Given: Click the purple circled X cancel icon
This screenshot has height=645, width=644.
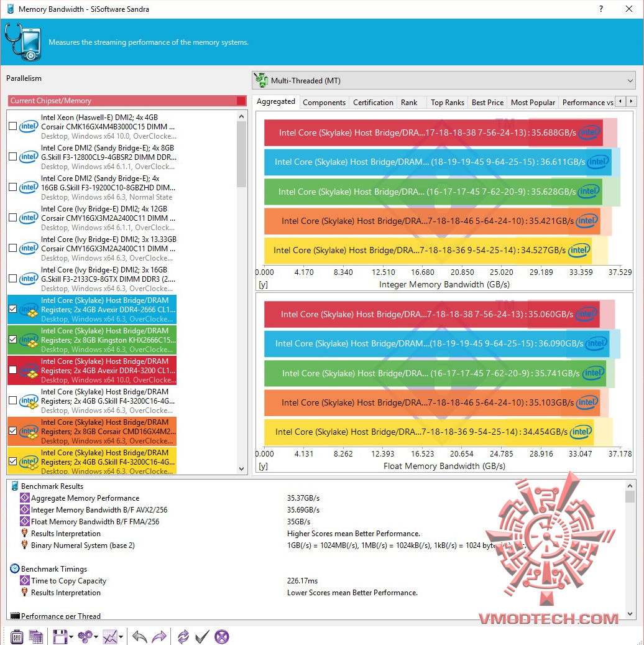Looking at the screenshot, I should coord(222,636).
